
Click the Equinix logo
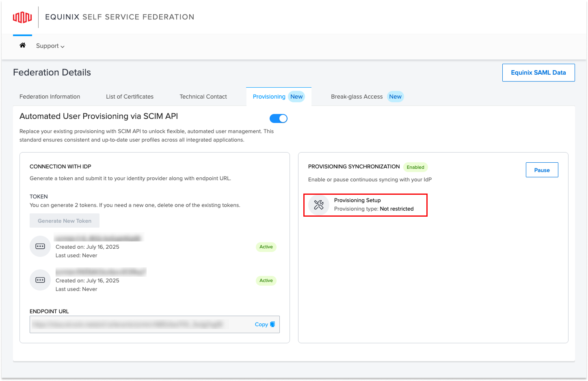(22, 17)
